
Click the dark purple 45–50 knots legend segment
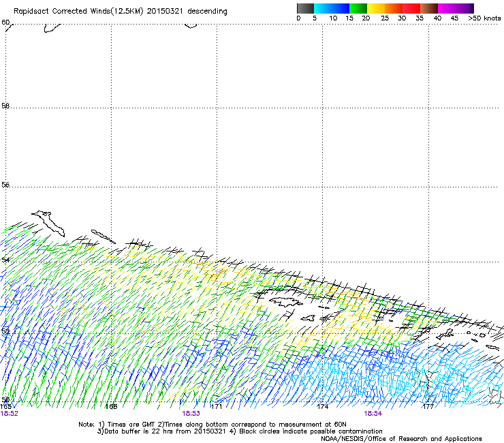pos(464,8)
